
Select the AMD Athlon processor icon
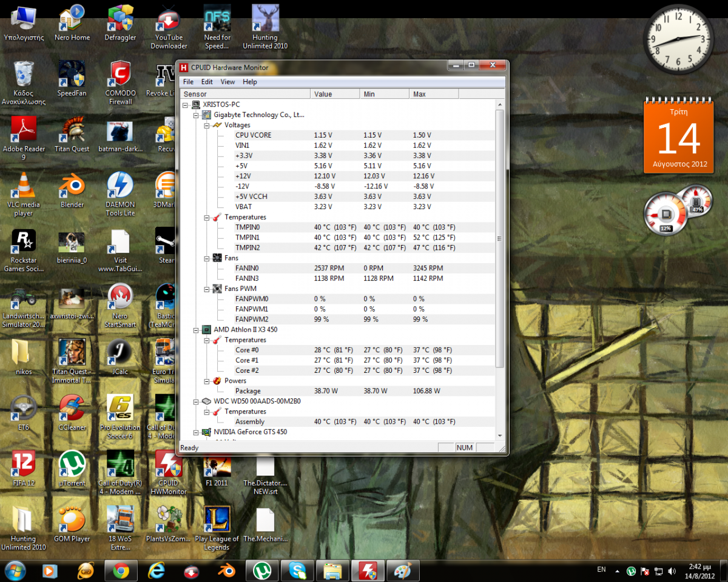tap(207, 329)
